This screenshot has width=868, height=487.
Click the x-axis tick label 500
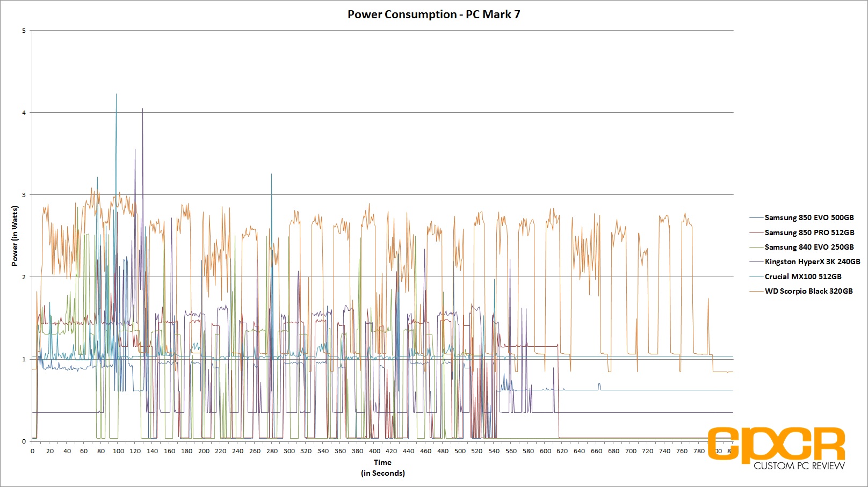460,451
